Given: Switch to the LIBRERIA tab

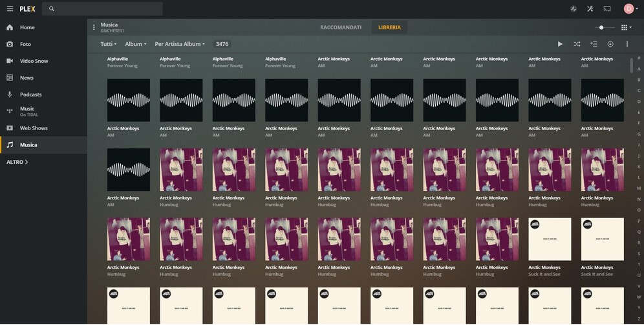Looking at the screenshot, I should pos(389,28).
